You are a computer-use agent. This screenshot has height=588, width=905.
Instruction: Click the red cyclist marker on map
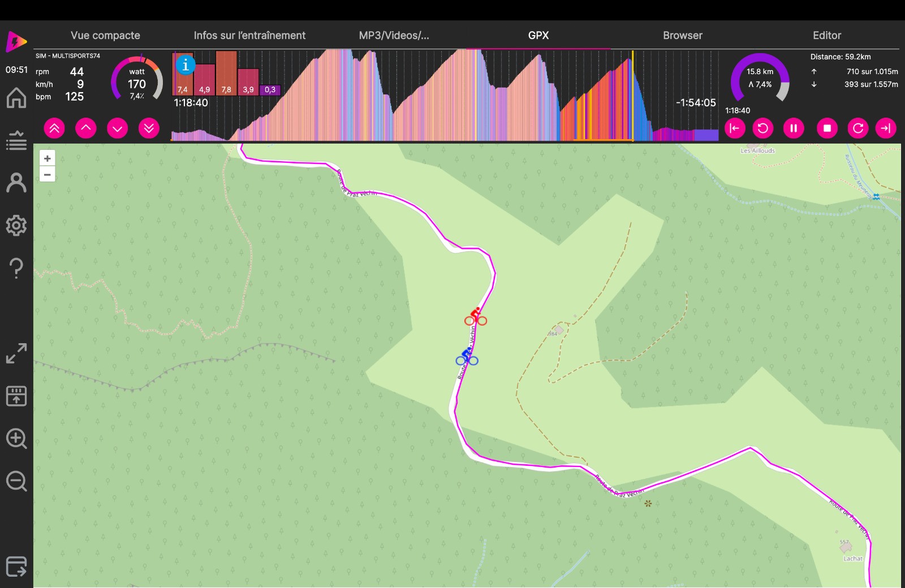click(476, 317)
